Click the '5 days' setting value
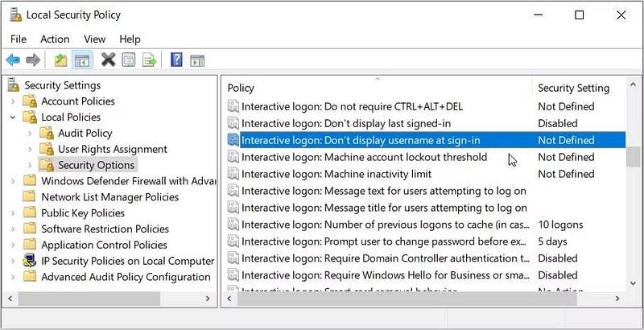Image resolution: width=644 pixels, height=330 pixels. tap(552, 241)
